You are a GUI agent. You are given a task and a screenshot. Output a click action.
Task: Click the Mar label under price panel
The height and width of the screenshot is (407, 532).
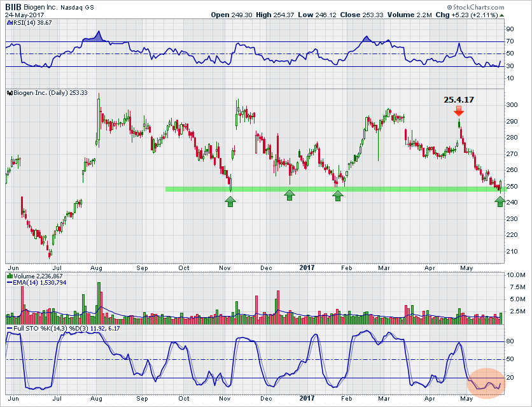point(384,268)
